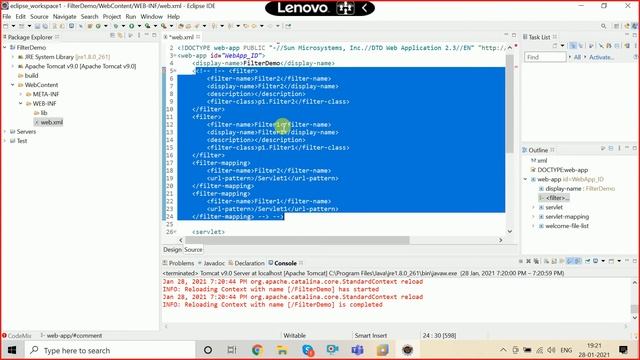Switch to Design tab of editor
640x360 pixels.
[172, 249]
